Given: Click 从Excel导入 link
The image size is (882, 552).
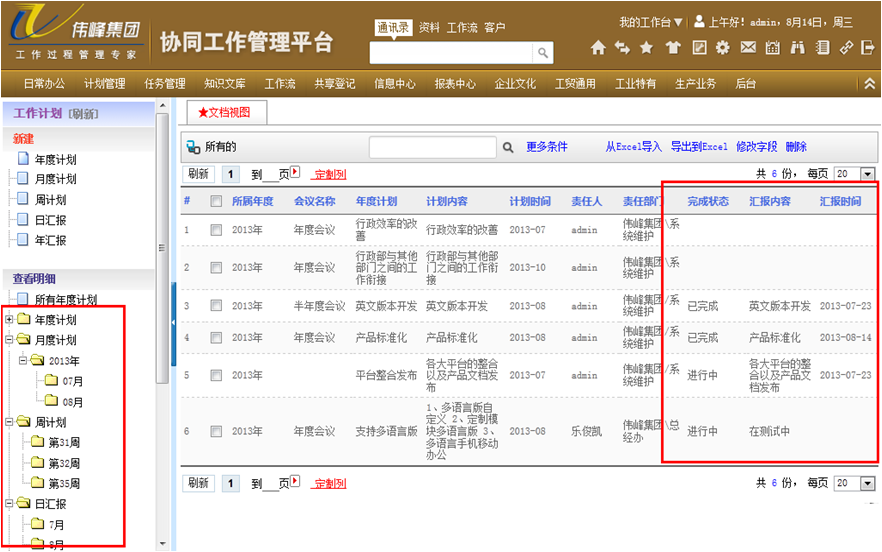Looking at the screenshot, I should click(633, 147).
